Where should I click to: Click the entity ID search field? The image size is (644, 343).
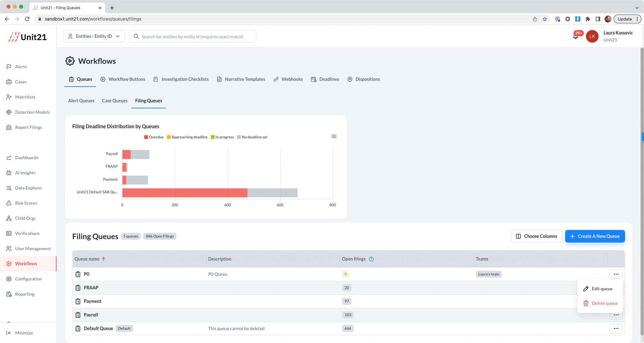(192, 37)
